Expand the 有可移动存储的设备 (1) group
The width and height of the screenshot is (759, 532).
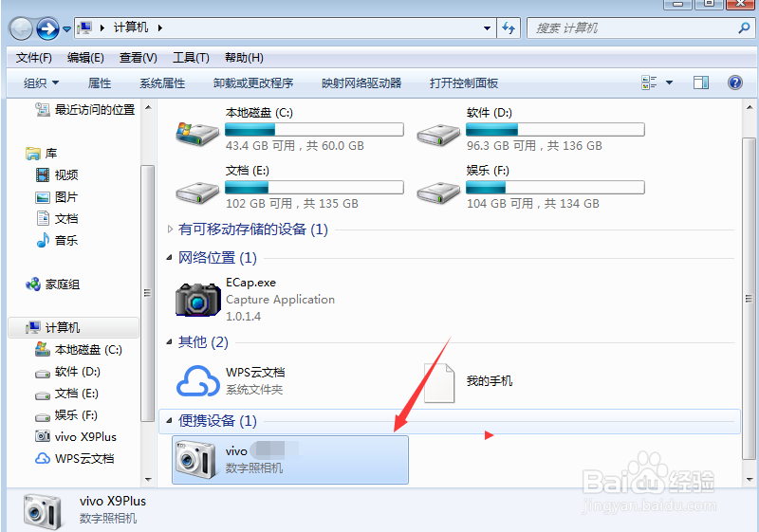pos(170,229)
